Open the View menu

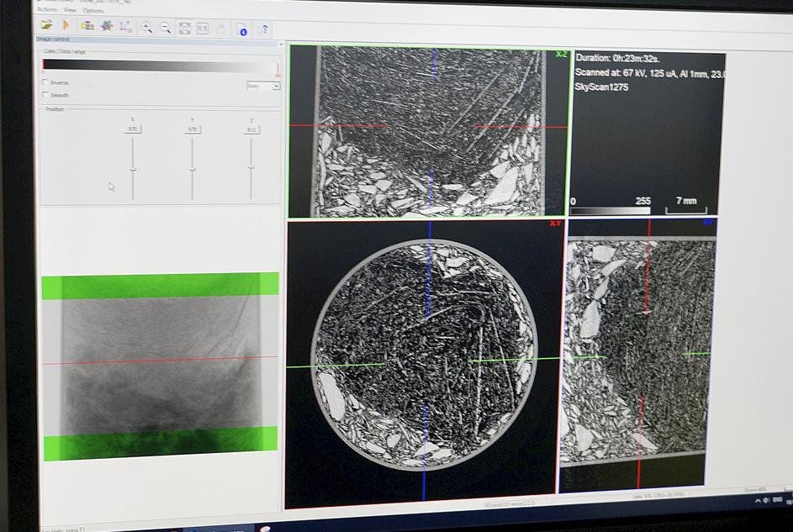point(70,10)
